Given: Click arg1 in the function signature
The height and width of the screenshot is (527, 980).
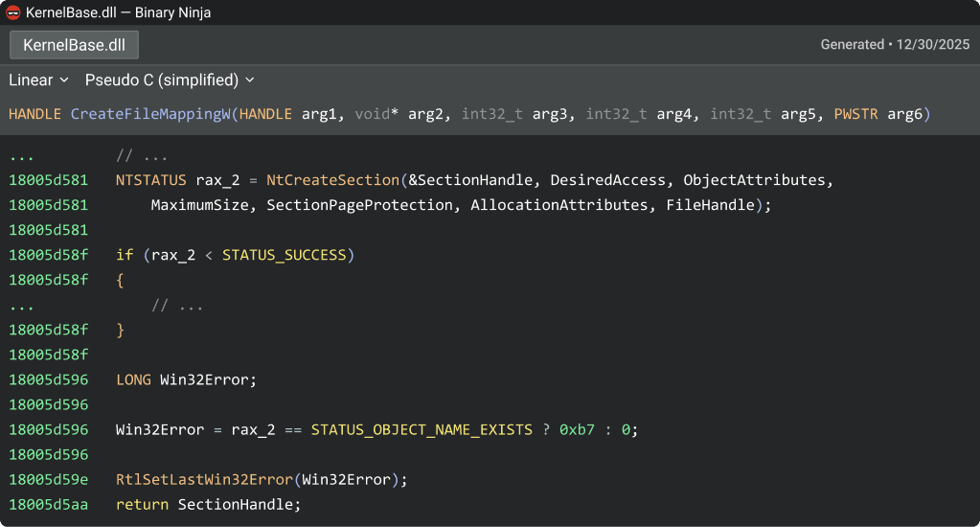Looking at the screenshot, I should click(319, 114).
